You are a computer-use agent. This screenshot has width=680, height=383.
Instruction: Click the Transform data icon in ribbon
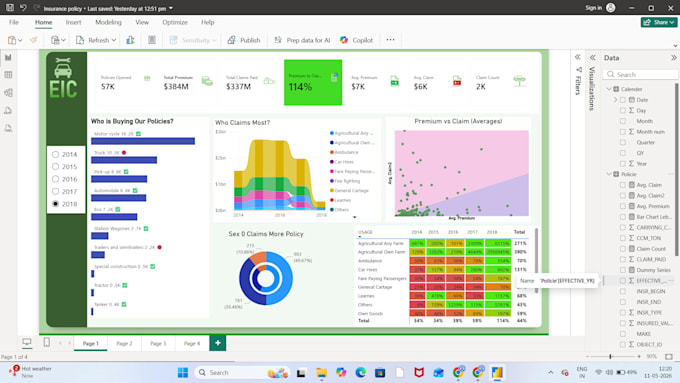click(x=130, y=40)
